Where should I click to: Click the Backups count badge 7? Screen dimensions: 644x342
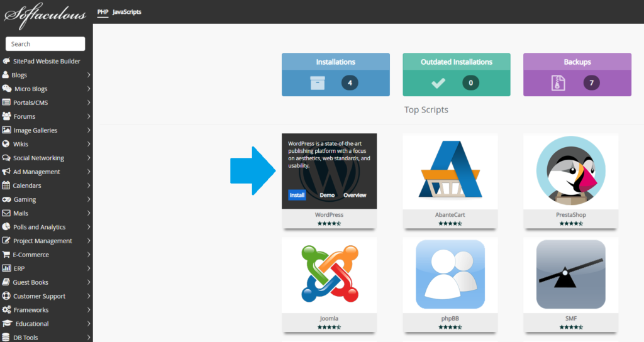point(591,83)
